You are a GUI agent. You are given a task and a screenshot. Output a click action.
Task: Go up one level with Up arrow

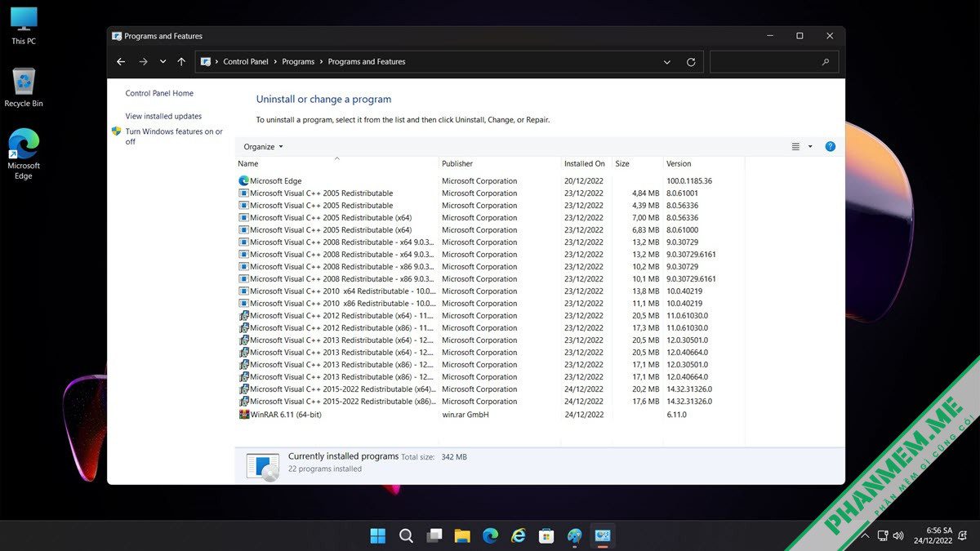pos(181,62)
